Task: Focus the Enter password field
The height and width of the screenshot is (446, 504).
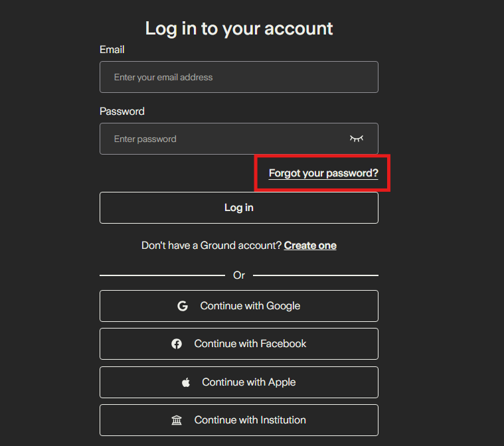Action: [x=222, y=139]
